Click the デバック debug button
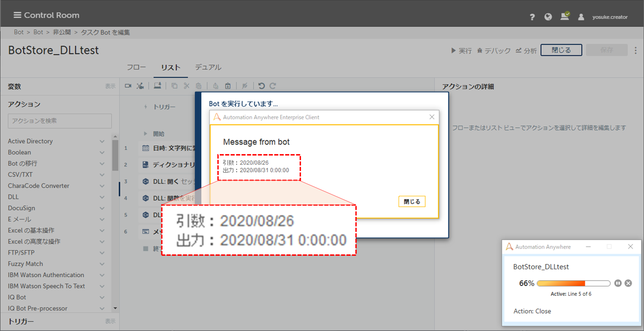 pyautogui.click(x=494, y=51)
